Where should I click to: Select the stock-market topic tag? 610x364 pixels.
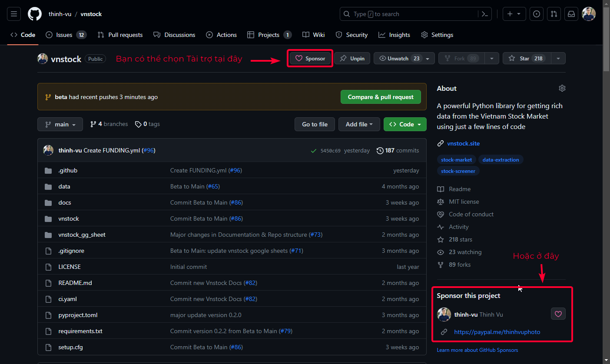pos(456,160)
